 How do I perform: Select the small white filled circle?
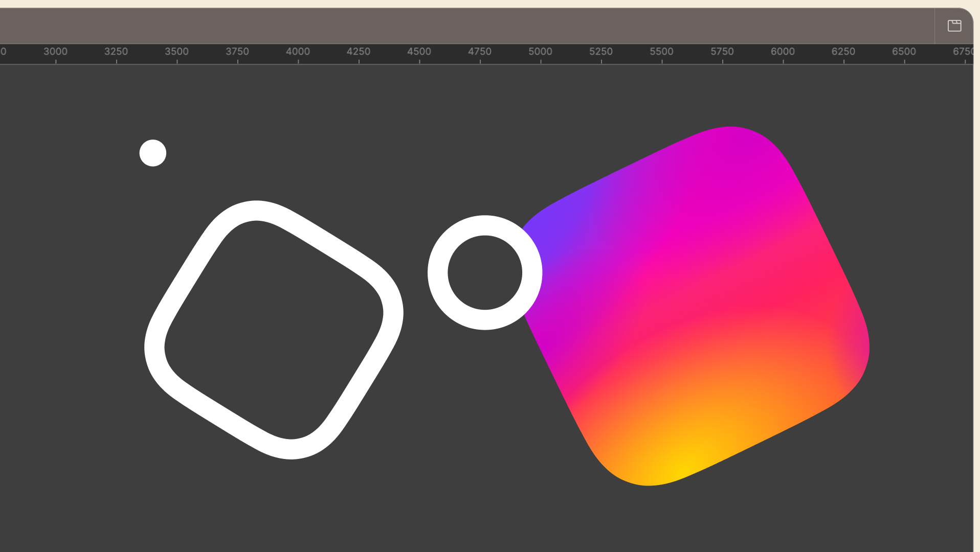153,153
